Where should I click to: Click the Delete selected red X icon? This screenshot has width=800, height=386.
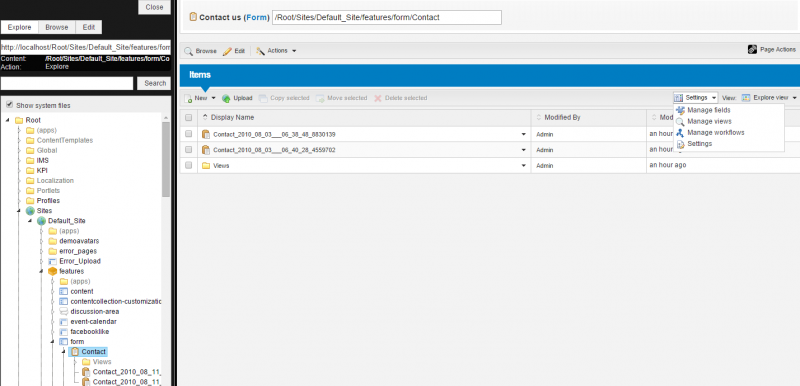(378, 98)
